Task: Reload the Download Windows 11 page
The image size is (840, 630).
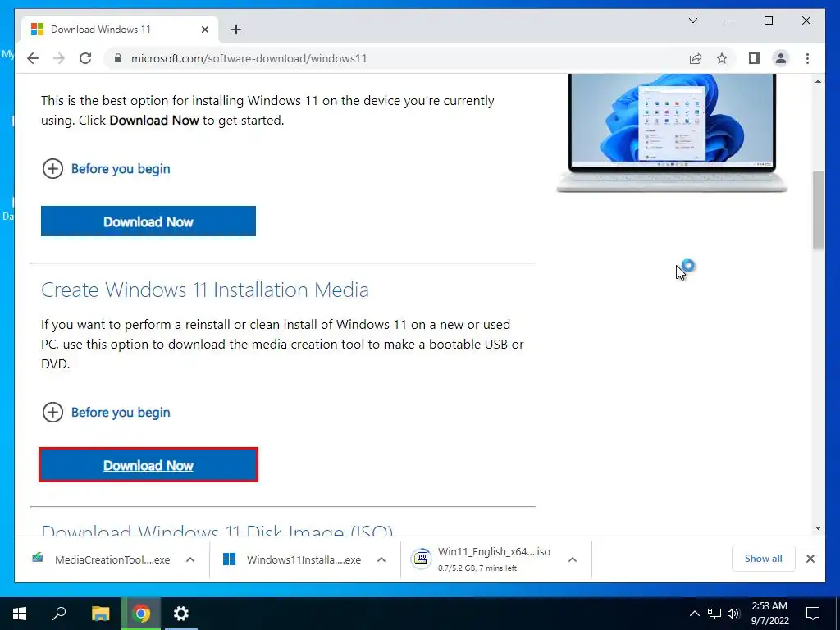Action: [85, 58]
